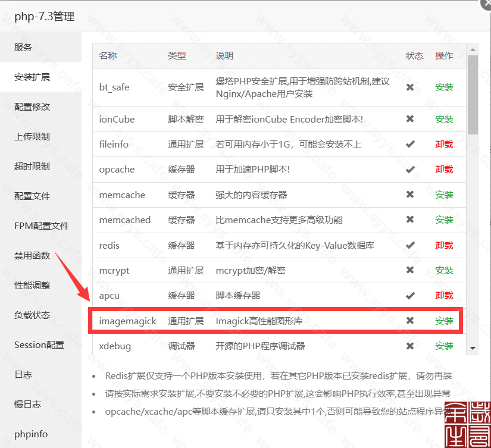This screenshot has width=491, height=448.
Task: Open the 上传限制 settings tab
Action: click(x=32, y=137)
